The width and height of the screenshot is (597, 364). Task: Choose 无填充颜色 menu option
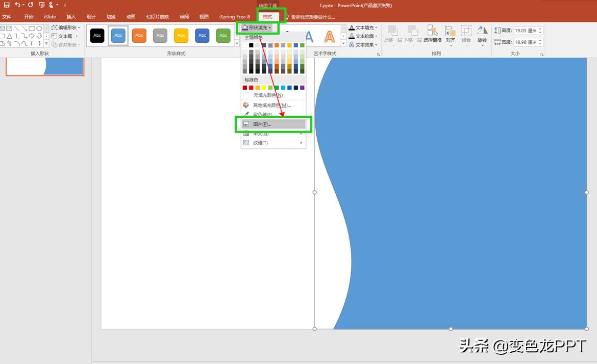[273, 95]
